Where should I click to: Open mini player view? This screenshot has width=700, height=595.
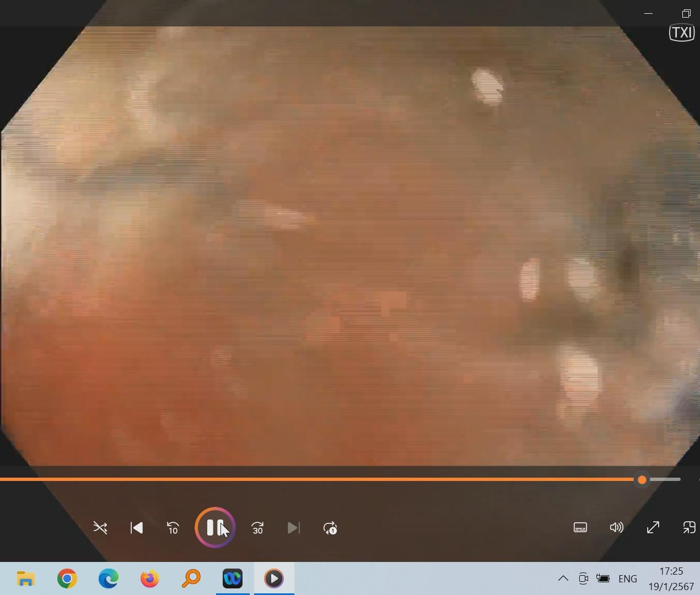point(689,528)
